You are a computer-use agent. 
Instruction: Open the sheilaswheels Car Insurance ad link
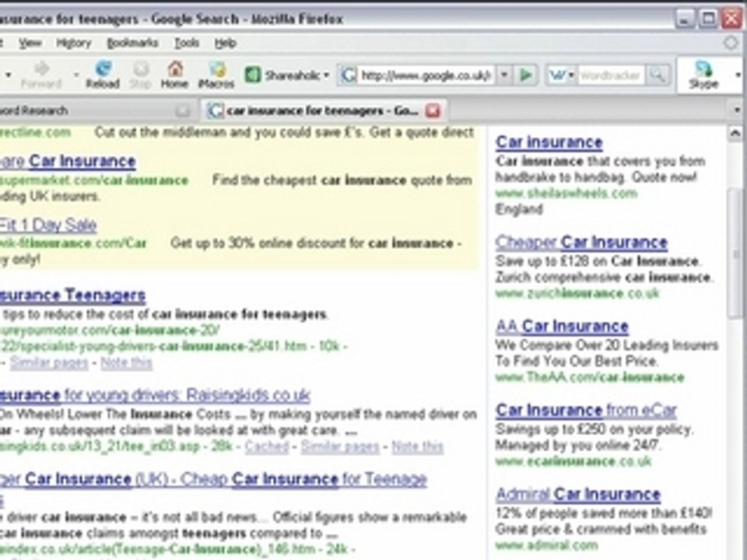pos(549,142)
